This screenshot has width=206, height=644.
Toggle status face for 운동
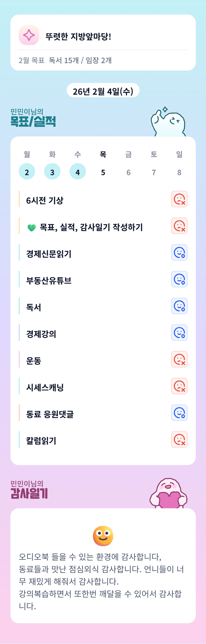click(179, 359)
